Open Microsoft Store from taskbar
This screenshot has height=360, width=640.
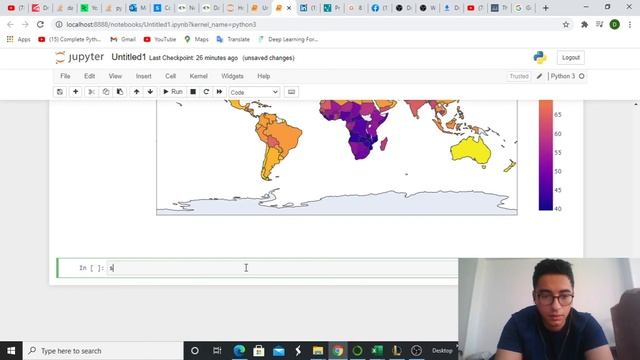pos(259,351)
